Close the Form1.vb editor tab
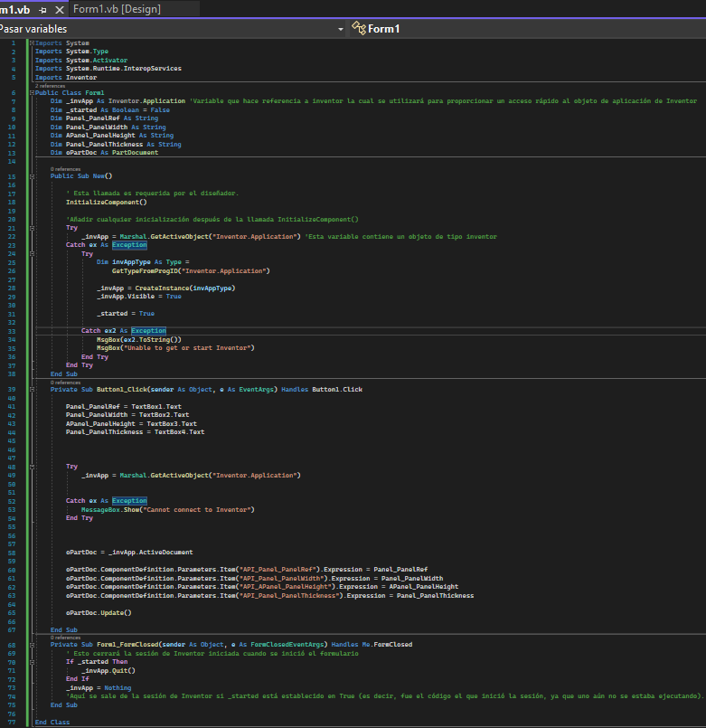This screenshot has height=728, width=706. pos(59,9)
